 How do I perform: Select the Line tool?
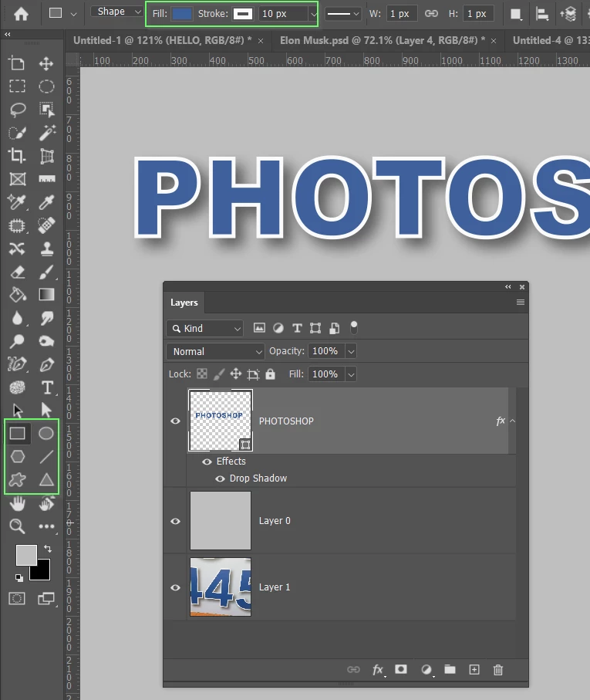tap(46, 456)
